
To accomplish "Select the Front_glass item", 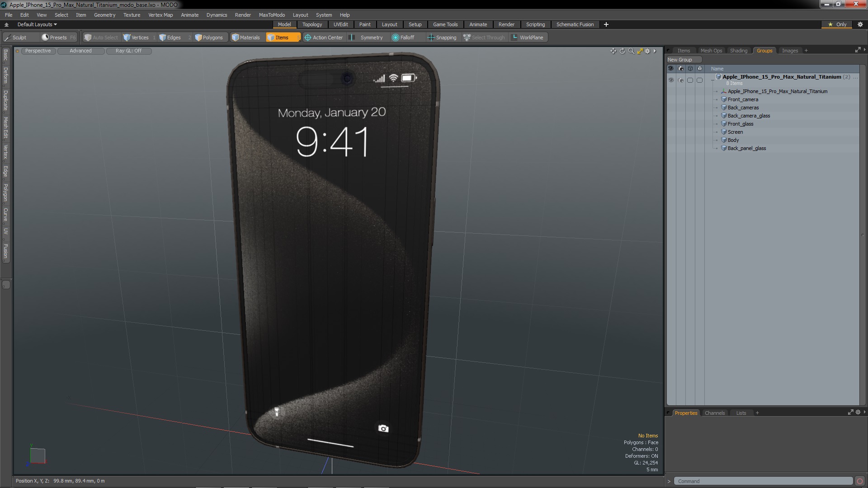I will pyautogui.click(x=740, y=124).
